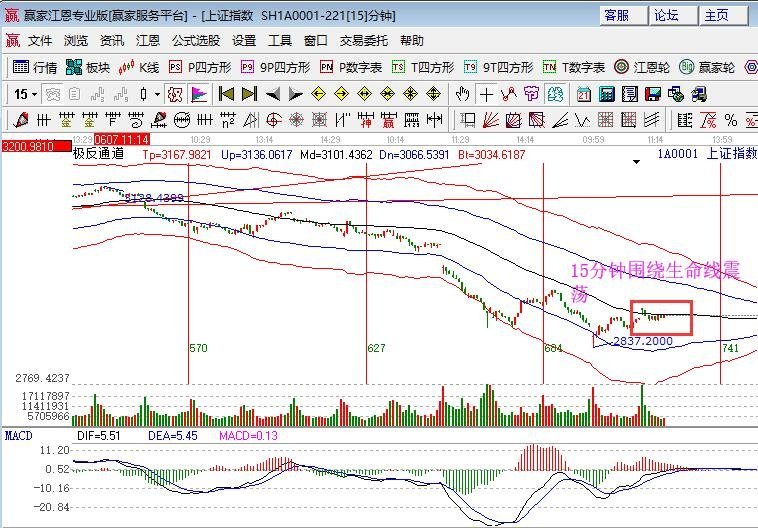Screen dimensions: 758x528
Task: Open the 江恩轮 Gann wheel
Action: 641,67
